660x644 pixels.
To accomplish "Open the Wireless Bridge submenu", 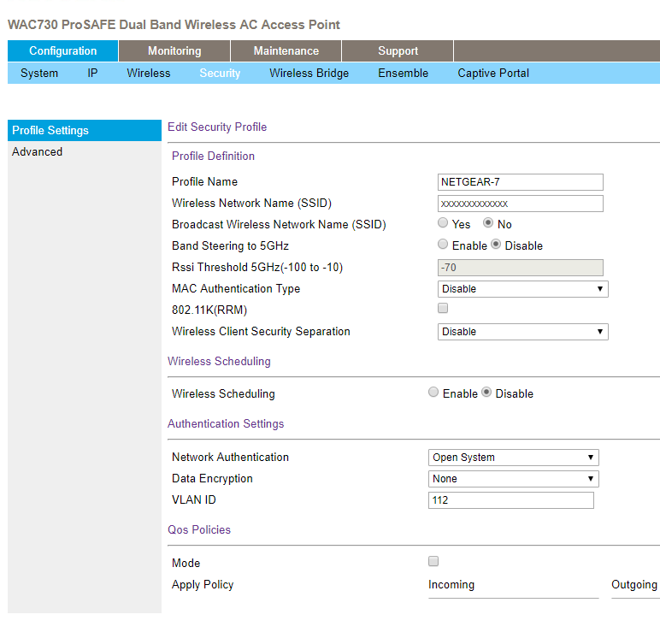I will [x=309, y=74].
